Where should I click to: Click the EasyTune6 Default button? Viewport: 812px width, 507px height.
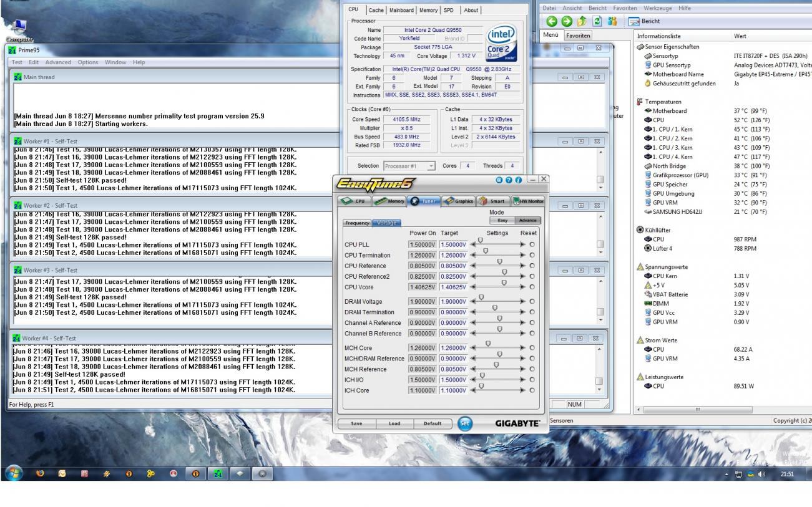tap(433, 423)
